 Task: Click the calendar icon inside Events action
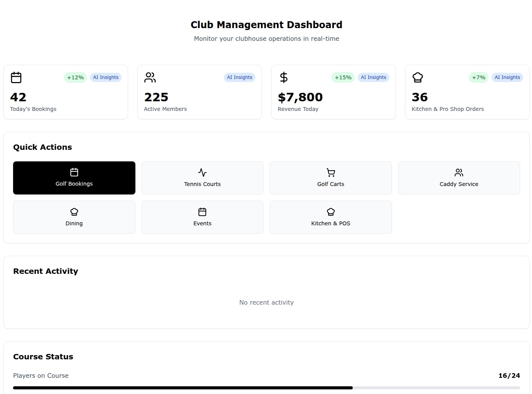pos(202,212)
